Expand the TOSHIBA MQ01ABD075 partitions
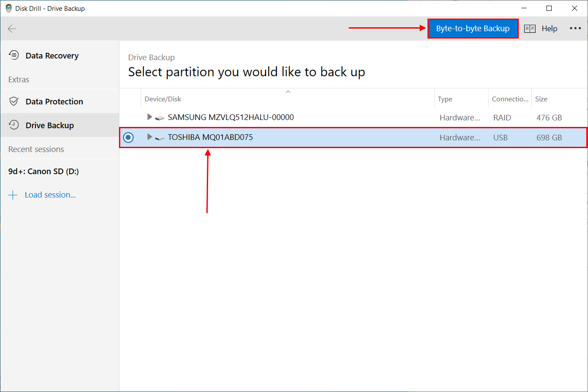Viewport: 588px width, 392px height. click(x=149, y=137)
